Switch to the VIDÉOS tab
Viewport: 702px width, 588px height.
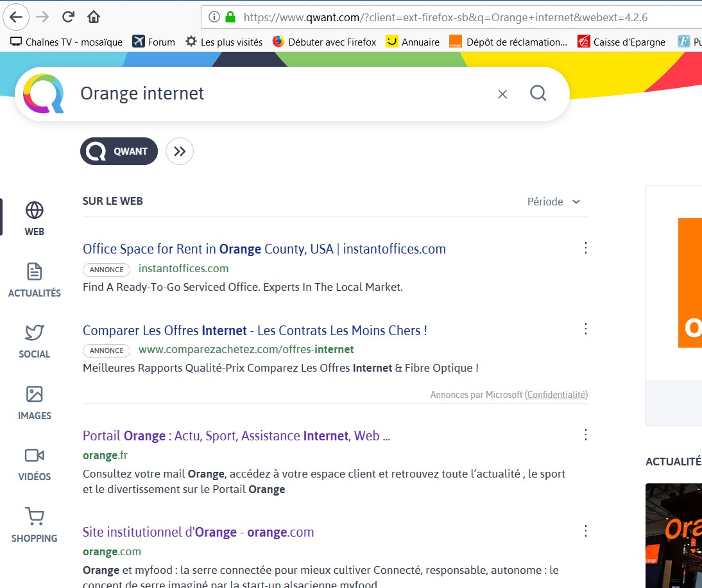coord(35,464)
